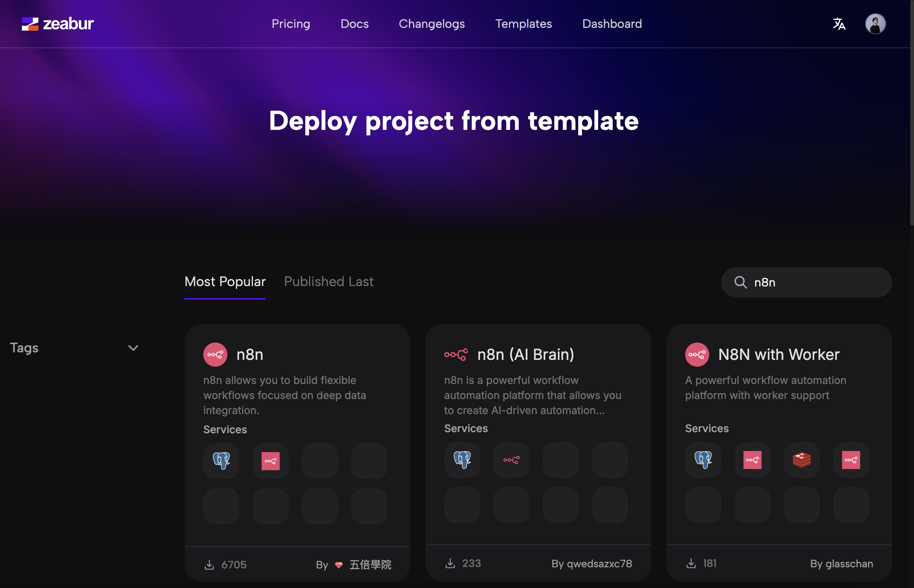Image resolution: width=914 pixels, height=588 pixels.
Task: Open the n8n template title
Action: pos(250,354)
